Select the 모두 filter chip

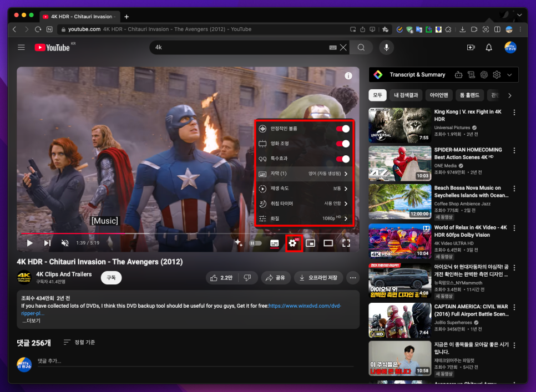(377, 95)
